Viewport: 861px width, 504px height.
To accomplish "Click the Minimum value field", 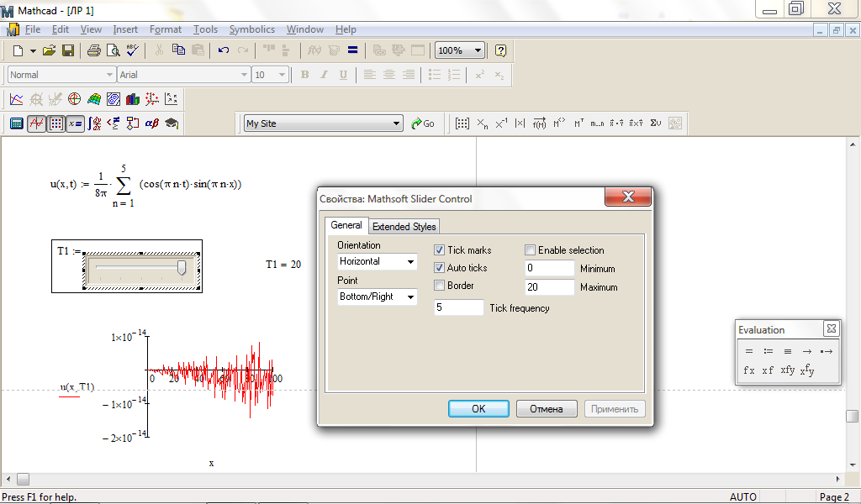I will click(x=550, y=268).
